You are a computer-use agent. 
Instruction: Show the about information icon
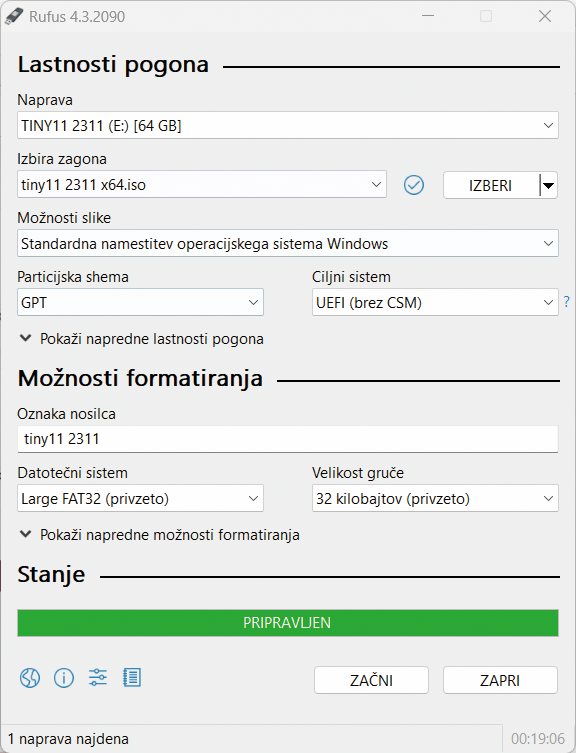(x=64, y=678)
